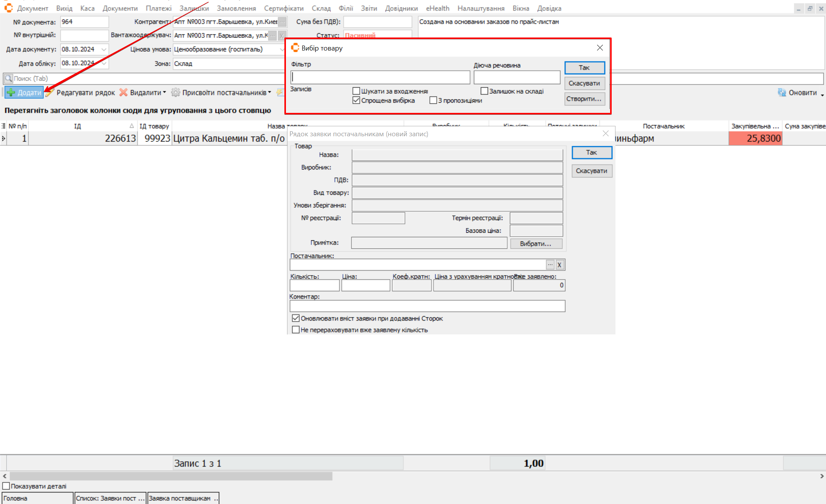Clear Постачальник field with X button
This screenshot has width=826, height=504.
(x=560, y=265)
